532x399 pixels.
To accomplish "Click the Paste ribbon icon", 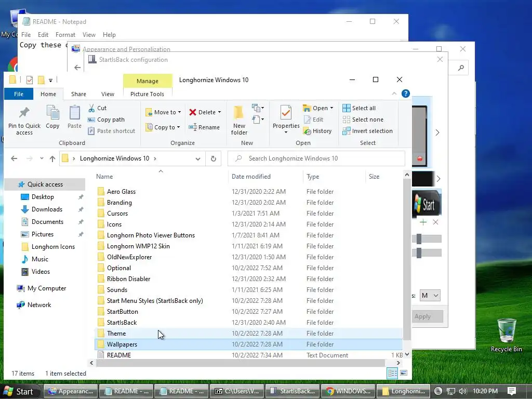I will [x=74, y=113].
